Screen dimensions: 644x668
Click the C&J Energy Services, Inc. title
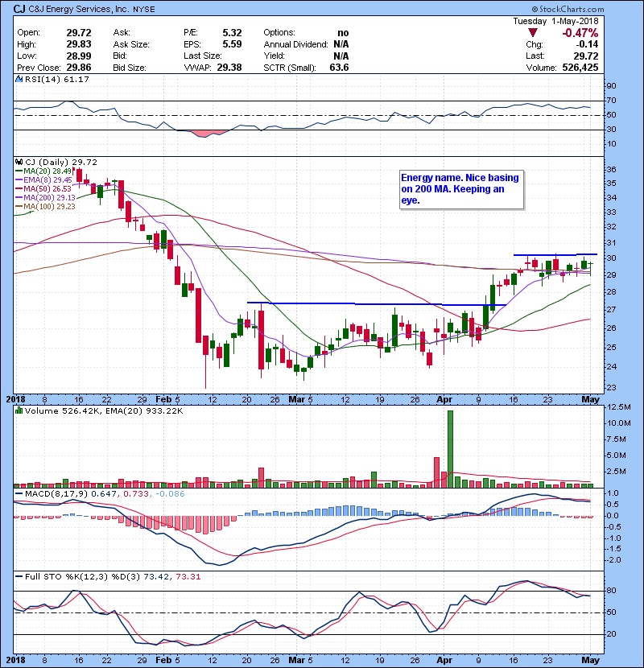[79, 9]
